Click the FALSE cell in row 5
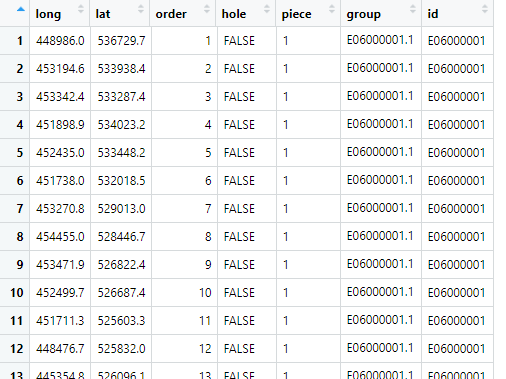Screen dimensions: 506x379 [x=239, y=153]
